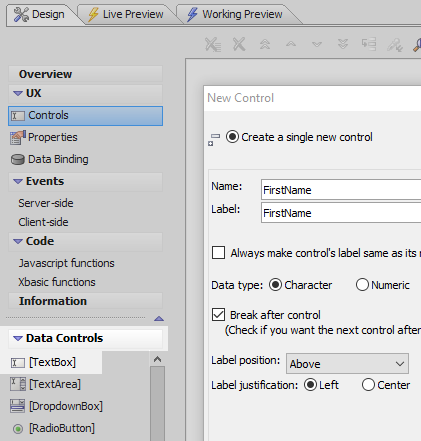Collapse the Events section
The height and width of the screenshot is (441, 421).
(x=17, y=181)
